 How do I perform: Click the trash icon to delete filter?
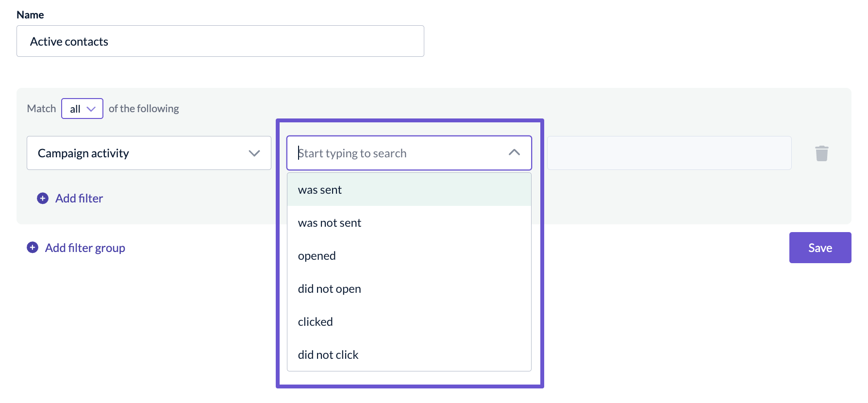tap(821, 153)
